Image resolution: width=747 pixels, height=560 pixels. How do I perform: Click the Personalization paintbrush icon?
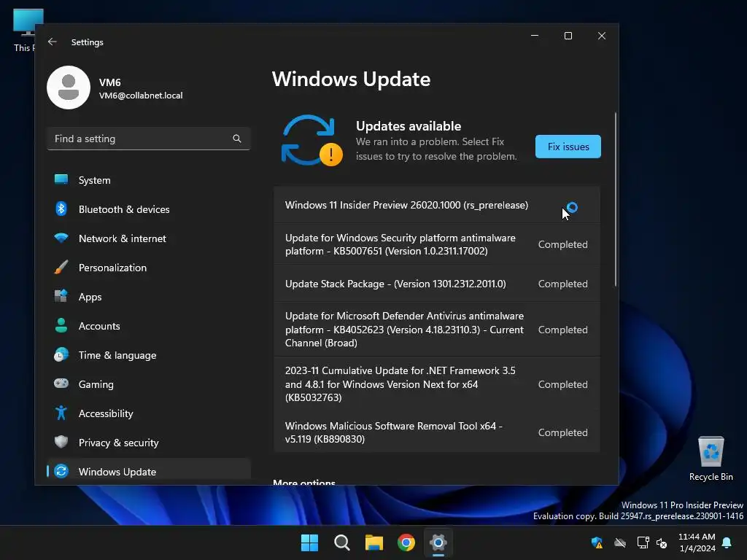pyautogui.click(x=61, y=267)
